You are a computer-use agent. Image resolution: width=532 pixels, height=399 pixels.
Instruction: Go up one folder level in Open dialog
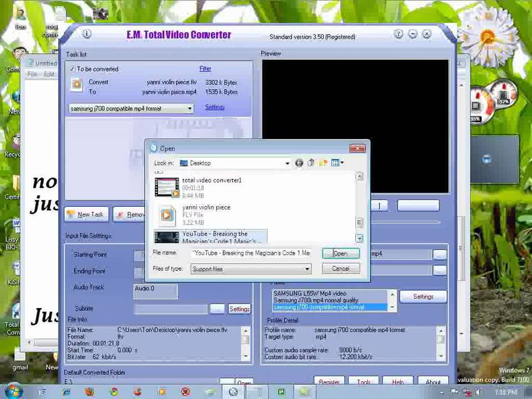(x=311, y=163)
